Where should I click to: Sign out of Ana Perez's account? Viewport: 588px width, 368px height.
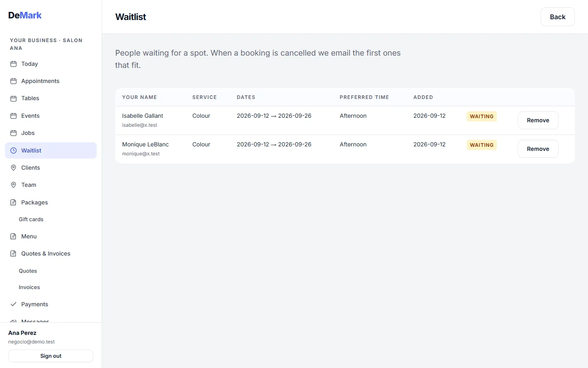click(51, 356)
